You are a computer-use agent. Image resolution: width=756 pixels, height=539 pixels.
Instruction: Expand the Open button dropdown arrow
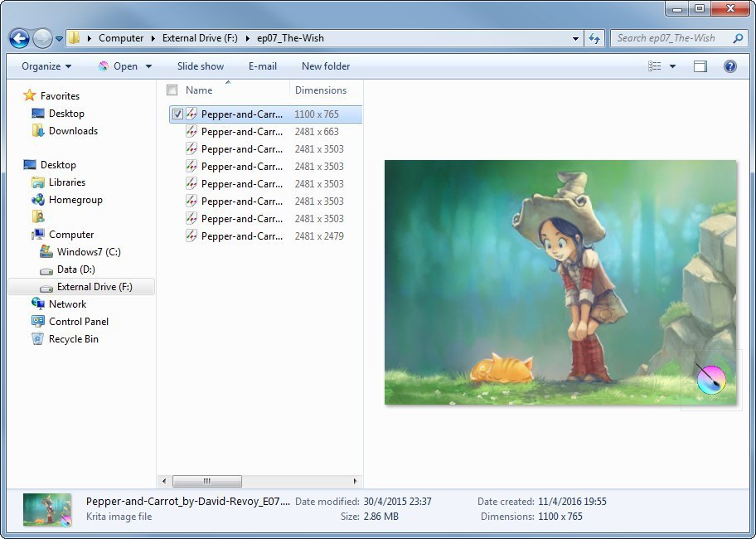(x=148, y=66)
